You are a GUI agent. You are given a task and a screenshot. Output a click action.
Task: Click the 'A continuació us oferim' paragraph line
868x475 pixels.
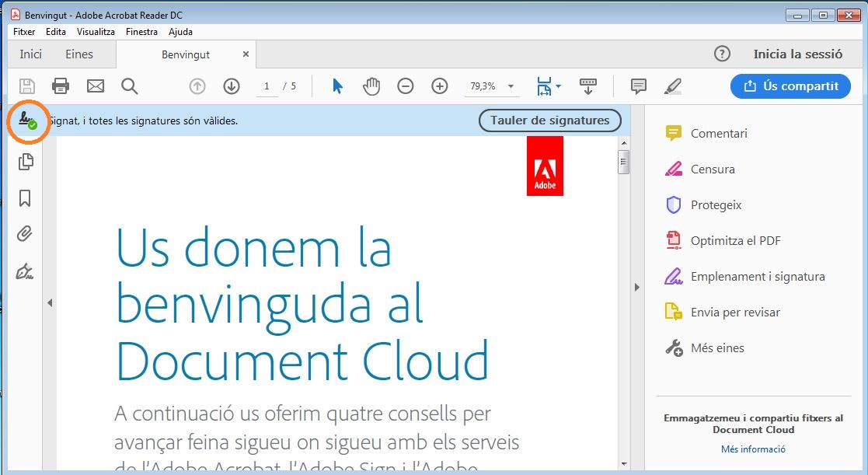[303, 414]
